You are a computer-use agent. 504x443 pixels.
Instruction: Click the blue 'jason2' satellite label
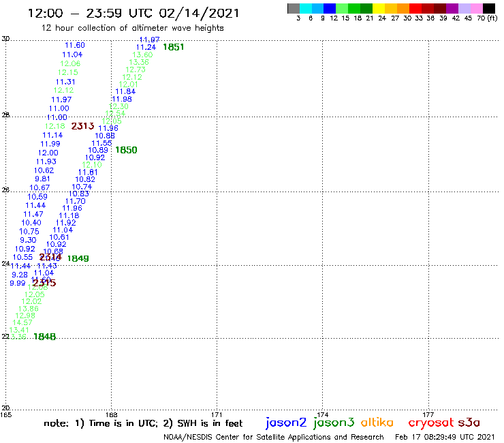[x=286, y=423]
